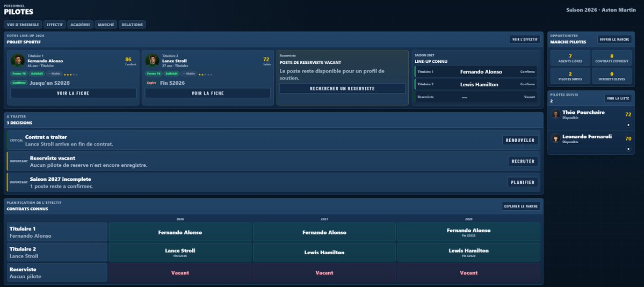Open Leonardo Fornaroli's name
This screenshot has height=287, width=644.
[587, 137]
